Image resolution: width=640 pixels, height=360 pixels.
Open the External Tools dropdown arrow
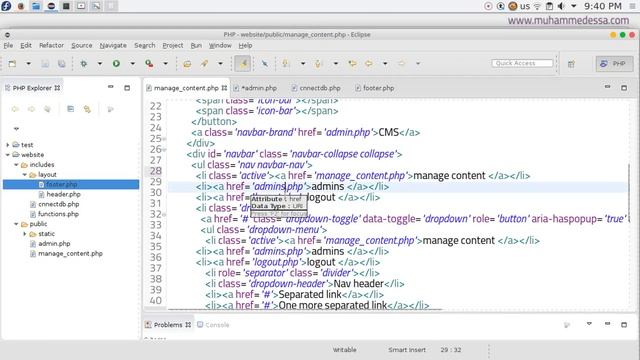(165, 64)
